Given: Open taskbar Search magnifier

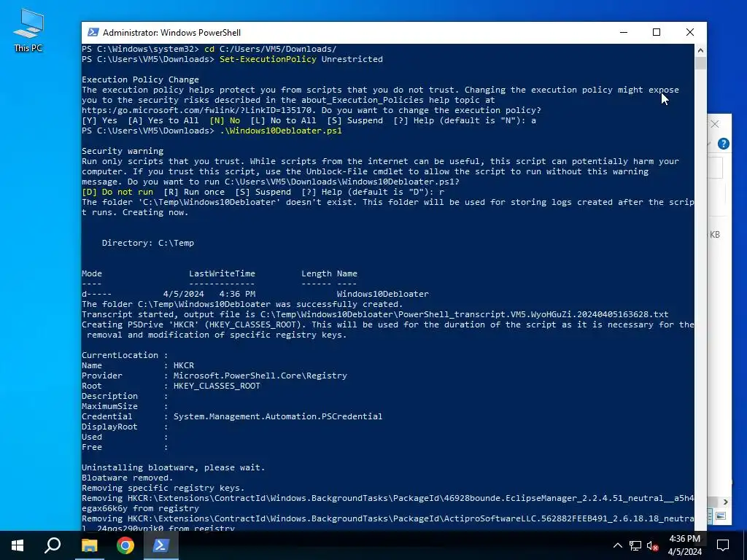Looking at the screenshot, I should [x=53, y=545].
